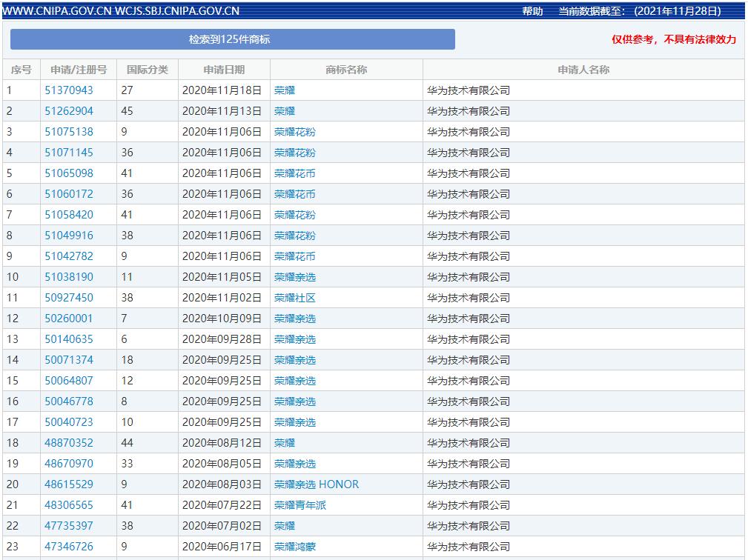
Task: Open application number 50927450
Action: click(x=69, y=298)
